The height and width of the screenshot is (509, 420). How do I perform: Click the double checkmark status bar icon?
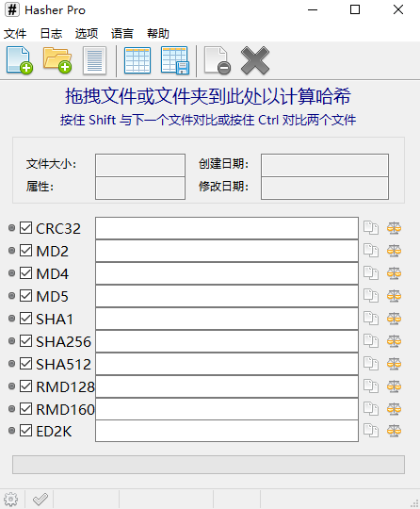pyautogui.click(x=40, y=499)
